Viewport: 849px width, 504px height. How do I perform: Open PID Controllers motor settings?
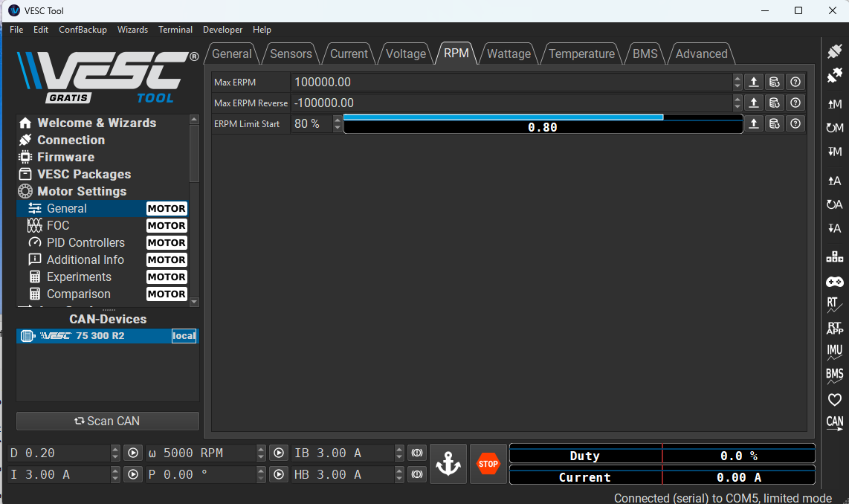(x=85, y=242)
